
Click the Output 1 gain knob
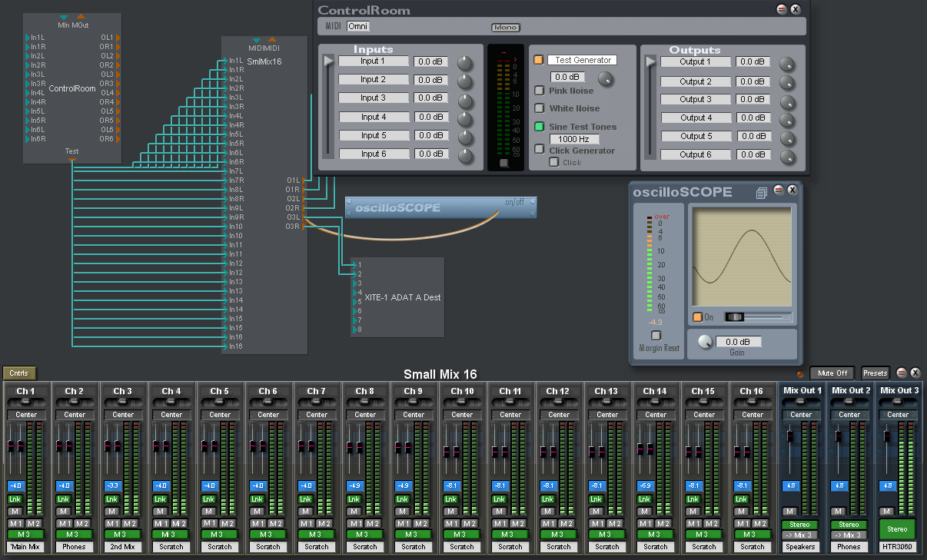787,65
